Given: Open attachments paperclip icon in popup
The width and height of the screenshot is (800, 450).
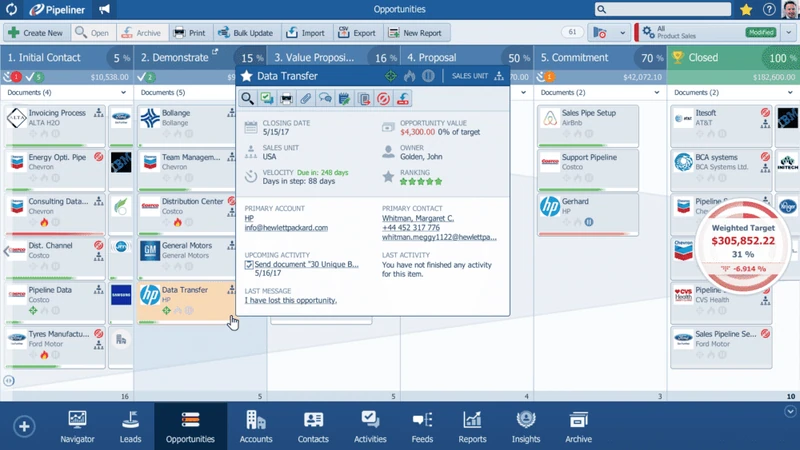Looking at the screenshot, I should click(306, 98).
